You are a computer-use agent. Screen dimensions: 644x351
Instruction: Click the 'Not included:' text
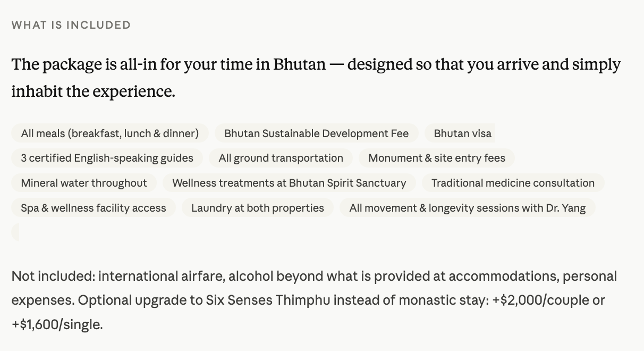(52, 277)
